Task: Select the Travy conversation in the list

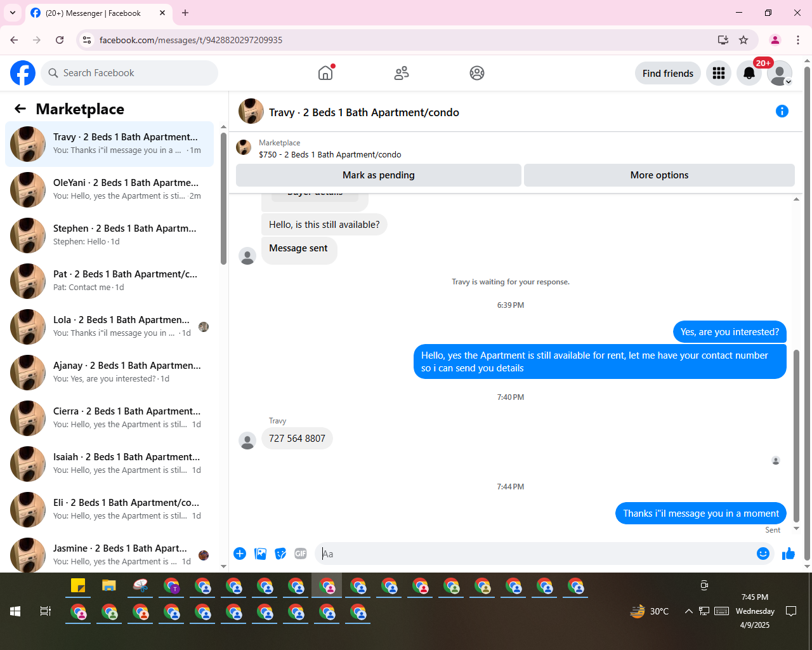Action: pyautogui.click(x=109, y=144)
